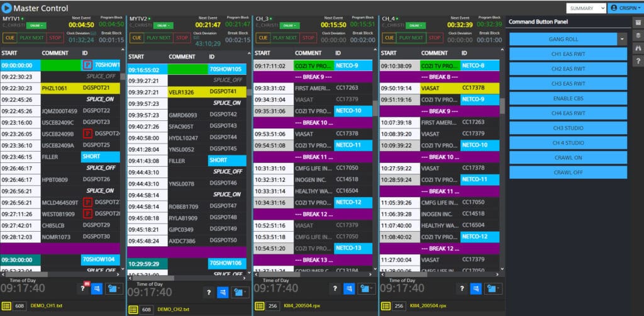Open the CRISPIN user menu
The width and height of the screenshot is (644, 316).
coord(625,8)
